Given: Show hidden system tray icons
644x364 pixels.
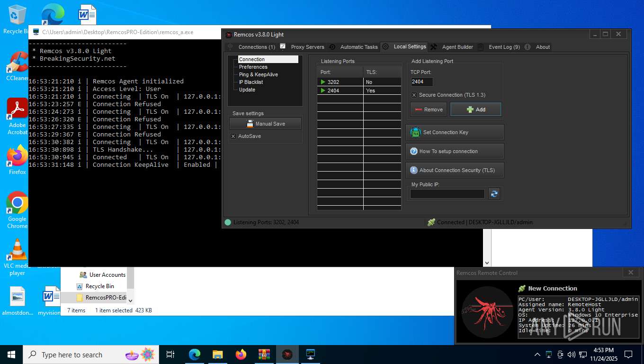Looking at the screenshot, I should [x=537, y=355].
